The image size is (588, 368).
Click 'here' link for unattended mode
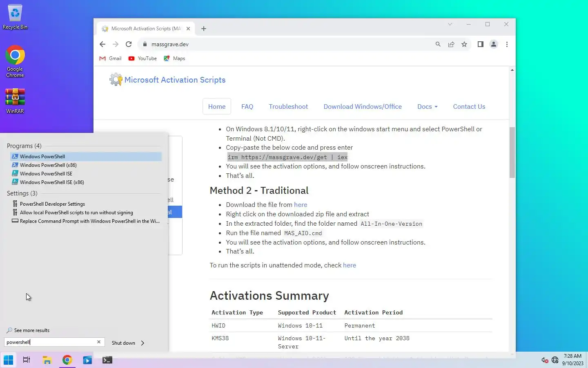pyautogui.click(x=350, y=265)
